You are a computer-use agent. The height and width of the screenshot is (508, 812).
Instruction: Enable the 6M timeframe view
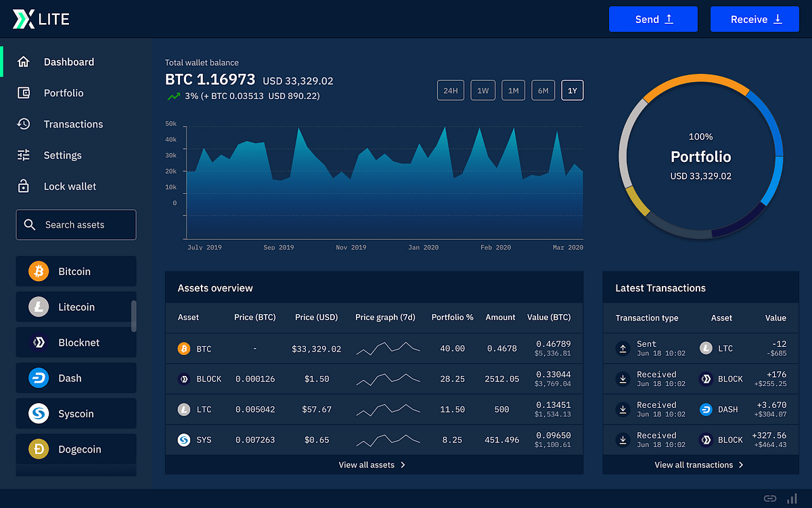(x=543, y=90)
